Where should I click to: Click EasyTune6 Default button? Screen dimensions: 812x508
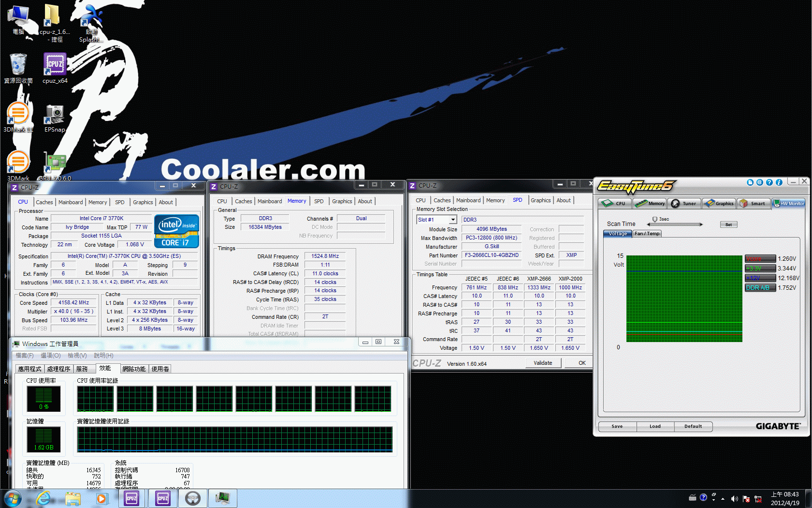693,426
